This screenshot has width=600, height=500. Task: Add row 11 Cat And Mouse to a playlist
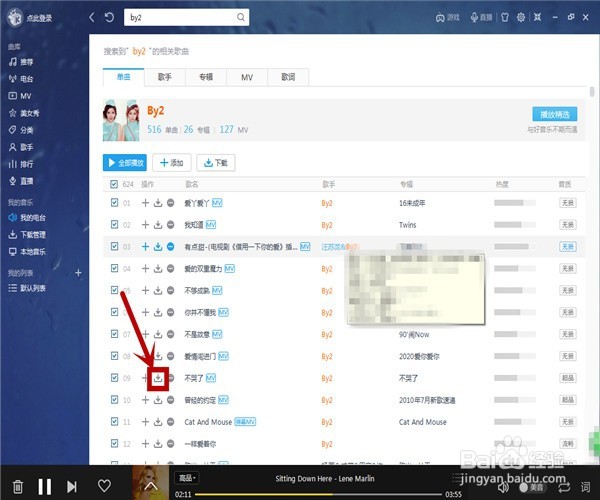145,422
